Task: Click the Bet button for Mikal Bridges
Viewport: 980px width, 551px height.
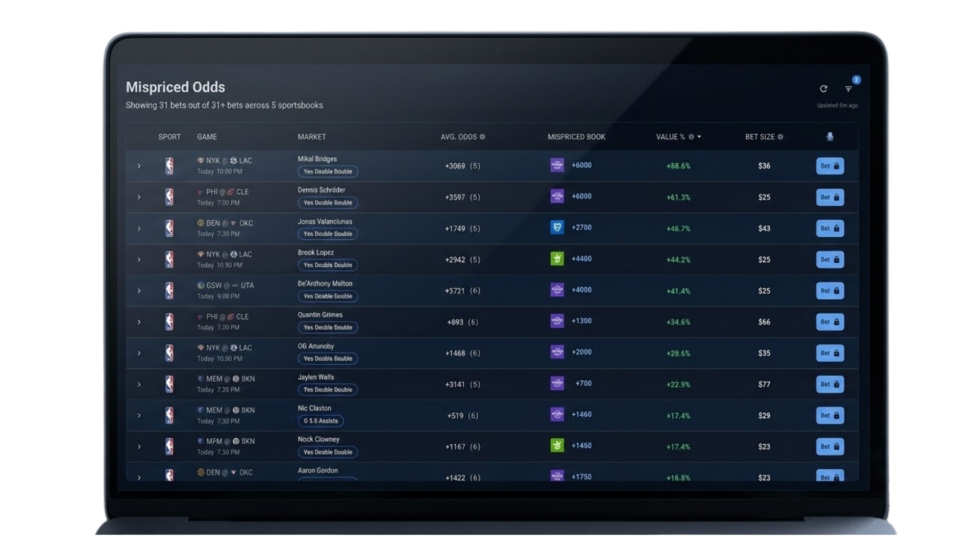Action: tap(830, 166)
